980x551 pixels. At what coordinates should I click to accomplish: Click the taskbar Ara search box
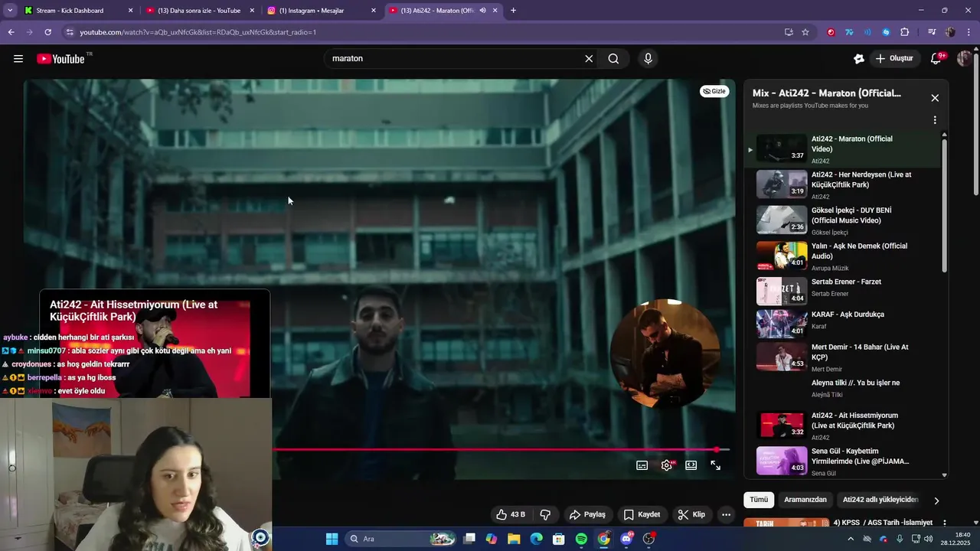tap(401, 539)
